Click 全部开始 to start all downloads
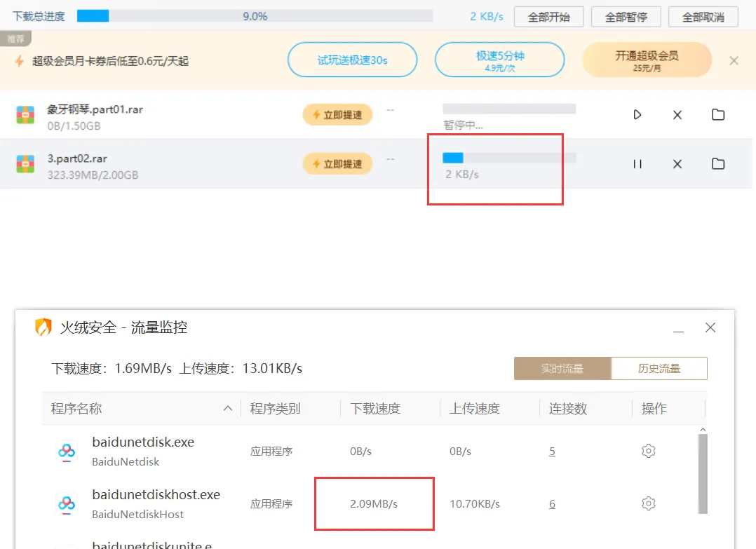 click(549, 17)
